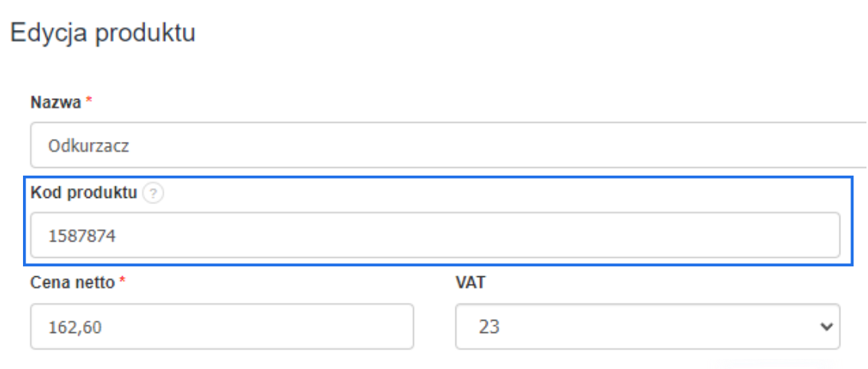Click the Kod produktu label text

click(84, 193)
